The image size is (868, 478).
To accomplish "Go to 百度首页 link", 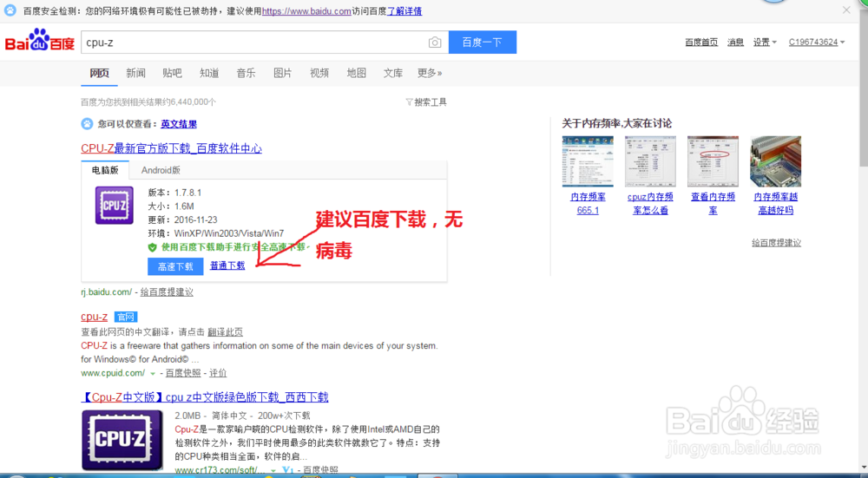I will (701, 42).
